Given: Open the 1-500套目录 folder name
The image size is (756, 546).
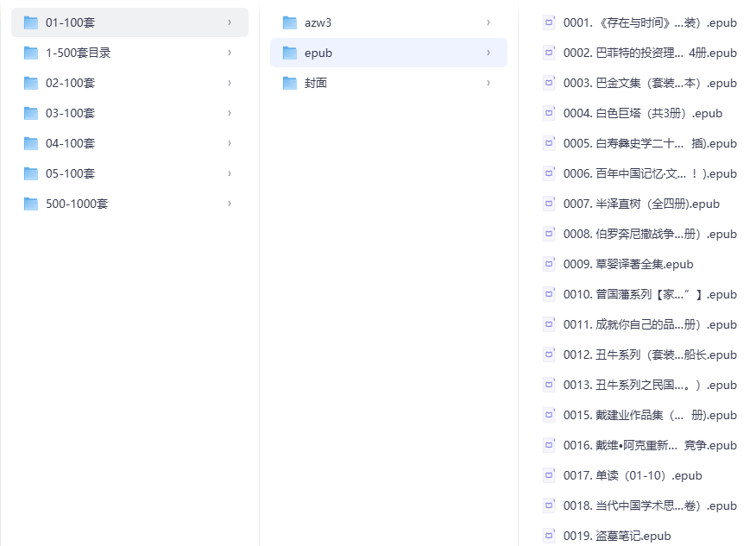Looking at the screenshot, I should pyautogui.click(x=79, y=53).
